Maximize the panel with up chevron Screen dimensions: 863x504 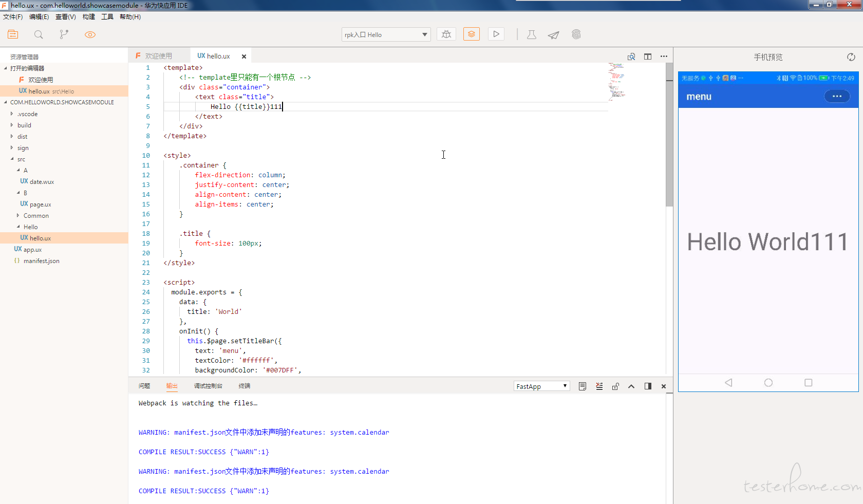pyautogui.click(x=631, y=386)
